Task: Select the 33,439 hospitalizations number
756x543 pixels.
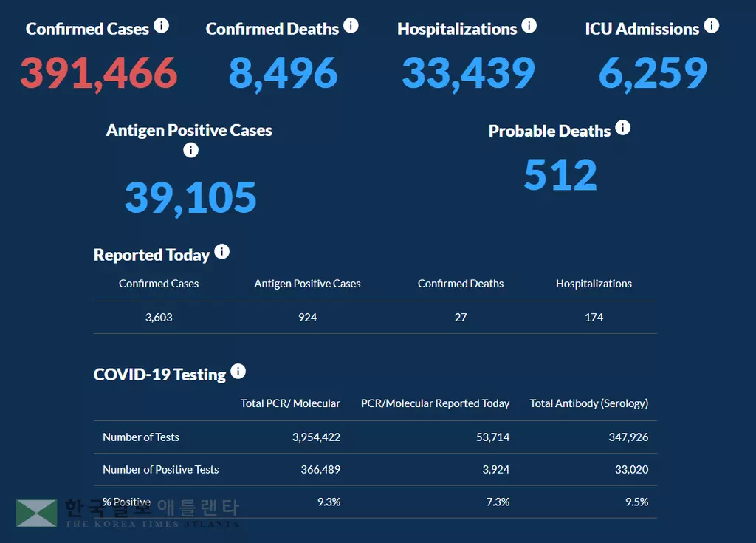Action: tap(468, 72)
